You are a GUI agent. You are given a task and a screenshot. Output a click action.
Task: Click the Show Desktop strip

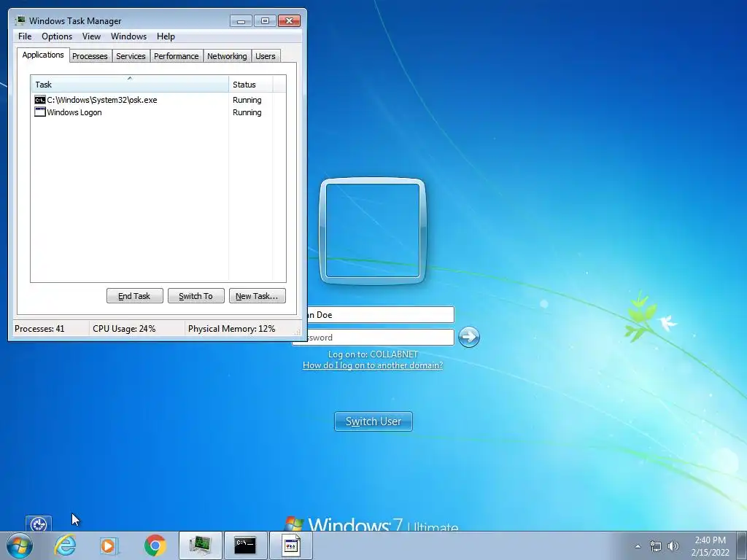(x=742, y=545)
